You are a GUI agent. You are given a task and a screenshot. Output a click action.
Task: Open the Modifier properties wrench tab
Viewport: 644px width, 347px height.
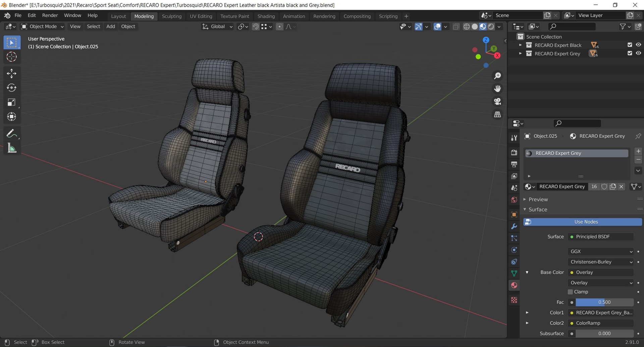point(514,227)
